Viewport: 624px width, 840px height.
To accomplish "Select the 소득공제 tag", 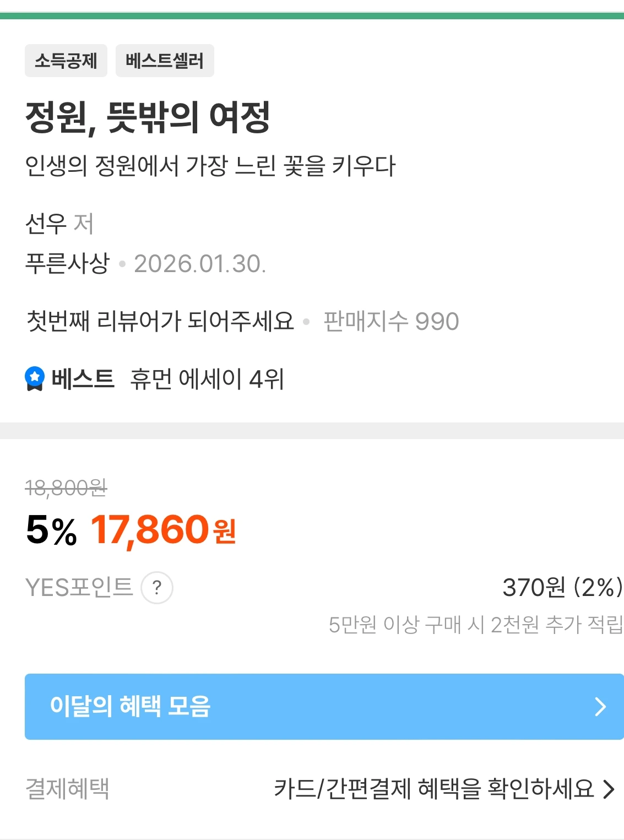I will (x=66, y=61).
